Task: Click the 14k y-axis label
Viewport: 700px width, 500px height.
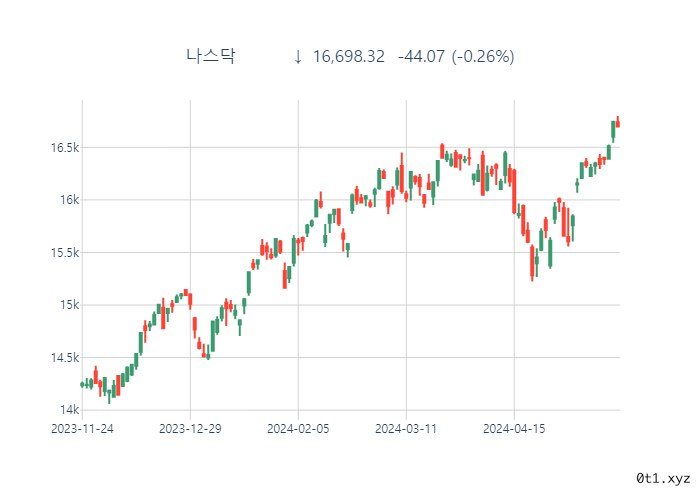Action: (70, 410)
